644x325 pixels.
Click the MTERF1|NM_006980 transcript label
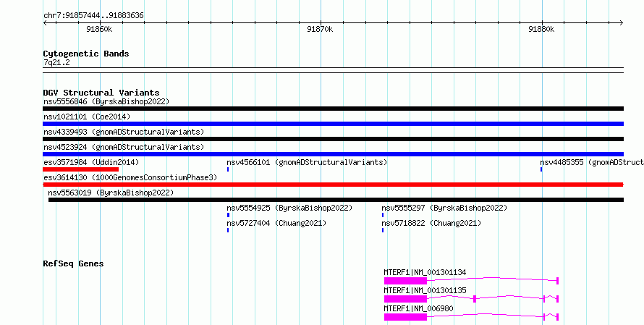[x=418, y=308]
